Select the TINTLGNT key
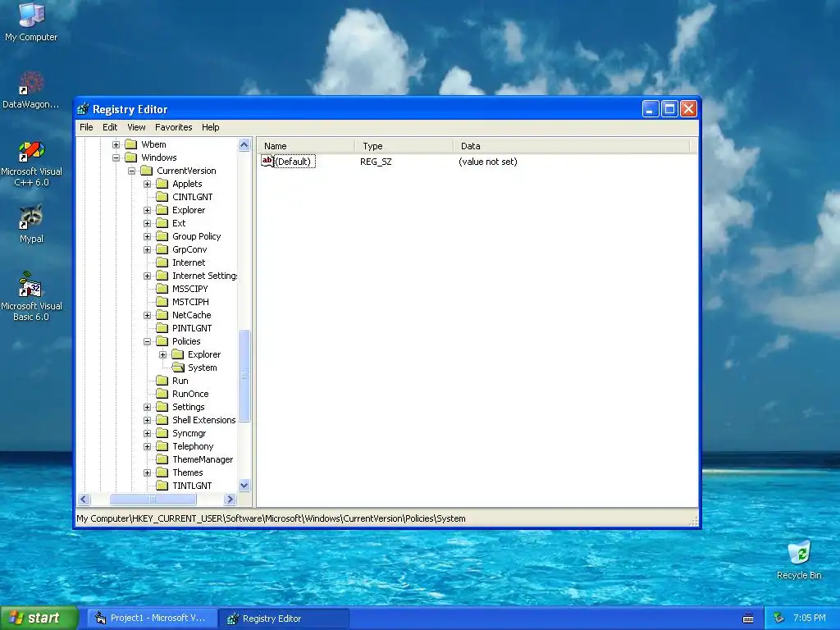The height and width of the screenshot is (630, 840). (x=192, y=486)
